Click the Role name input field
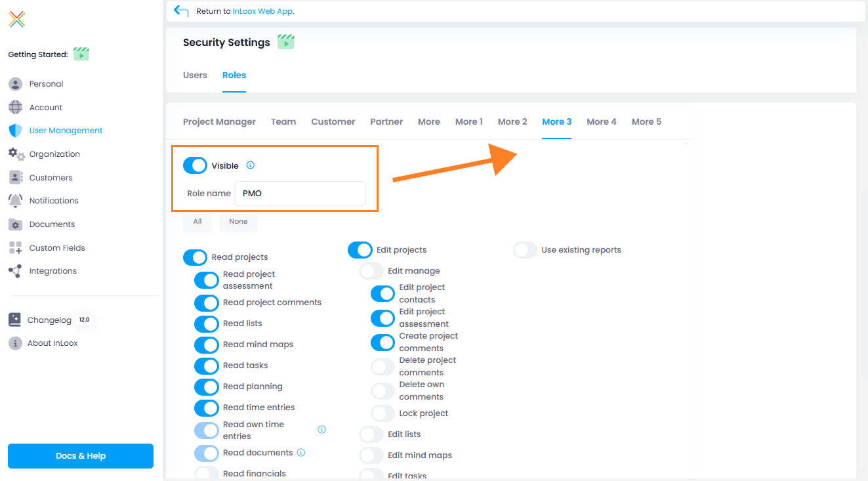The height and width of the screenshot is (481, 868). [300, 194]
